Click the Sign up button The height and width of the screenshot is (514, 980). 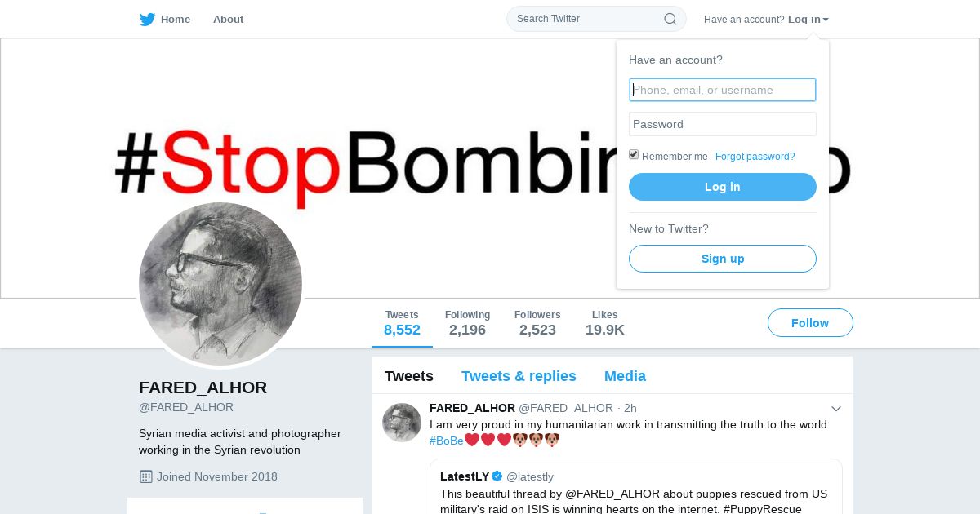point(723,259)
